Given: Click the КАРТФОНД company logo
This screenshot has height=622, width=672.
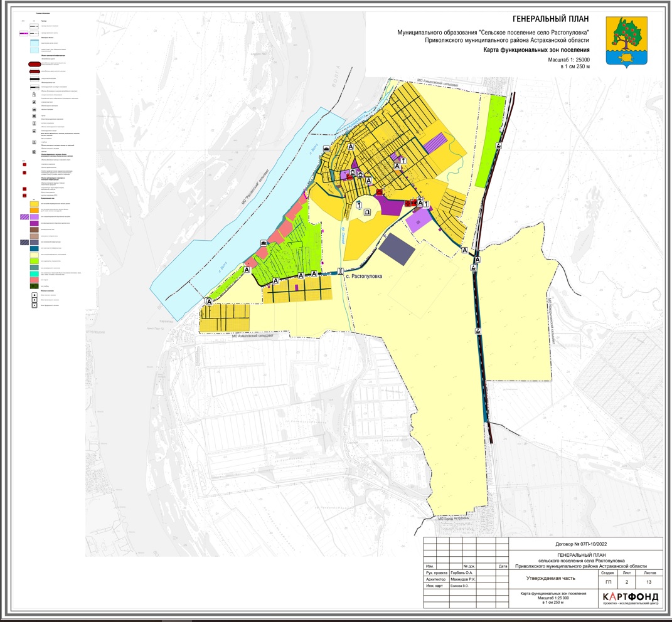Looking at the screenshot, I should [629, 596].
